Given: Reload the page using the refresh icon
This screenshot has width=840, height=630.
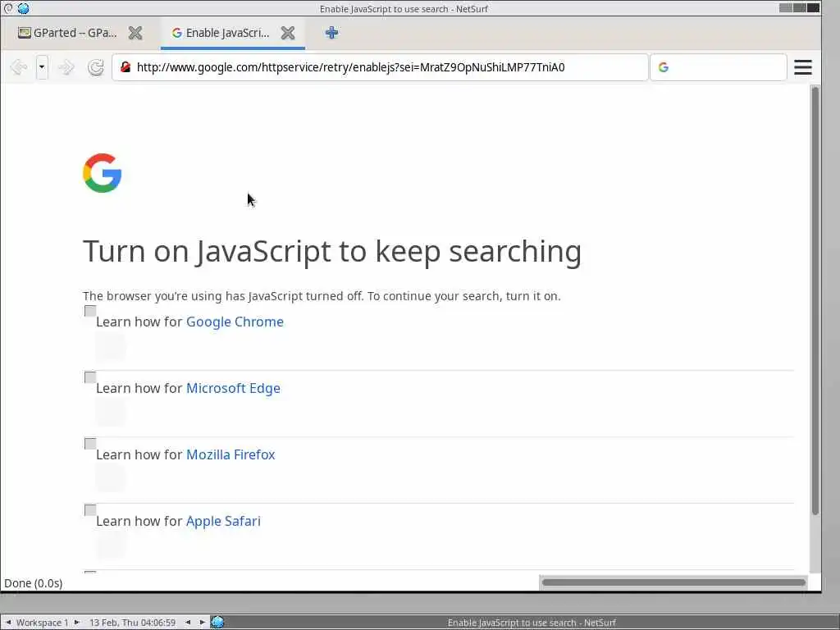Looking at the screenshot, I should pyautogui.click(x=96, y=67).
